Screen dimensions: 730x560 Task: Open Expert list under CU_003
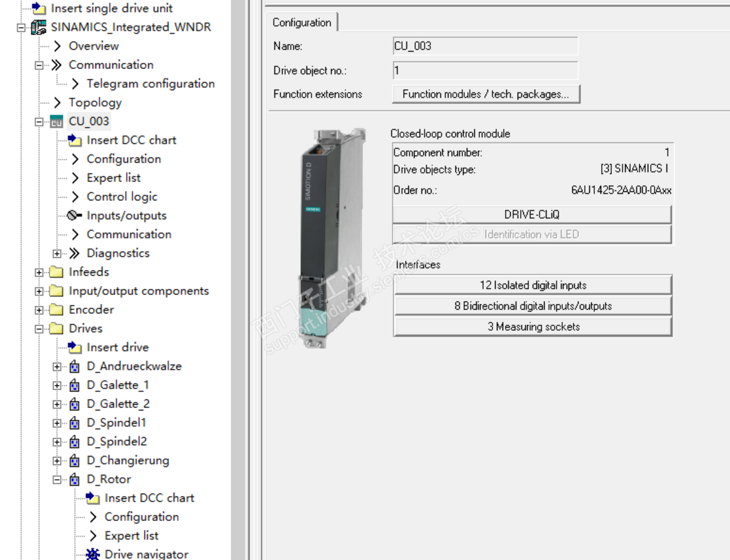pos(113,178)
